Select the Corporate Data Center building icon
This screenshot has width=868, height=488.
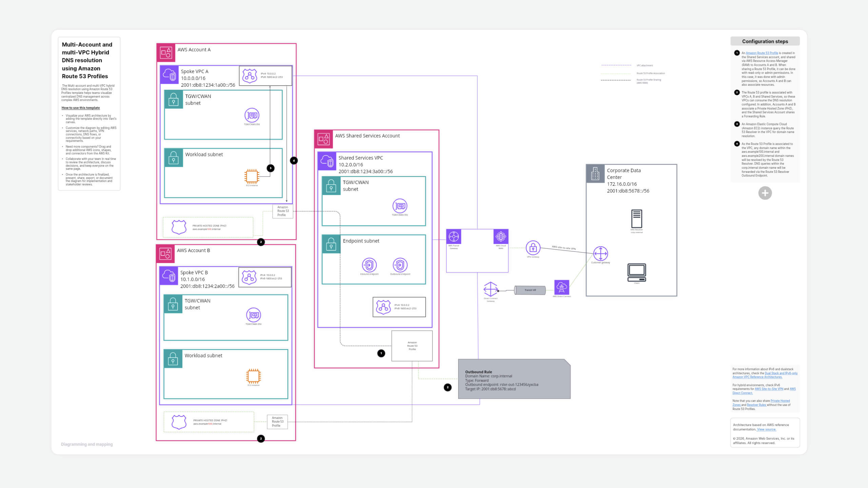pyautogui.click(x=595, y=174)
